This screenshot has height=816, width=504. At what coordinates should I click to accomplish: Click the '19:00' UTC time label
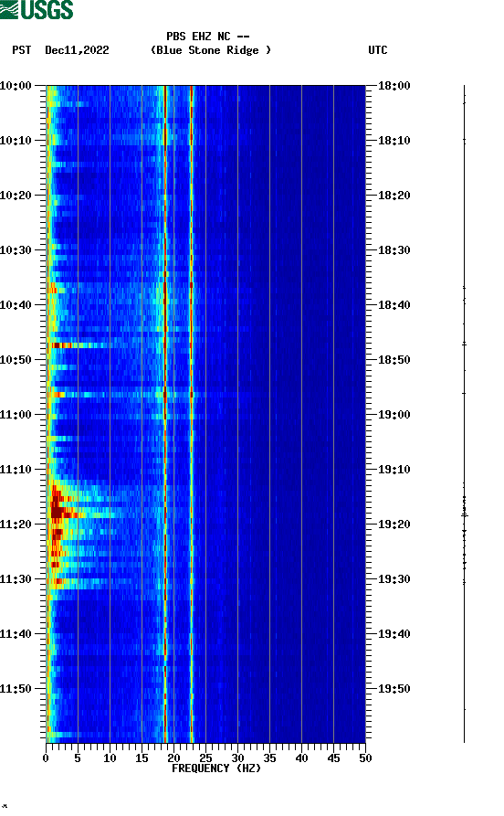tap(394, 415)
